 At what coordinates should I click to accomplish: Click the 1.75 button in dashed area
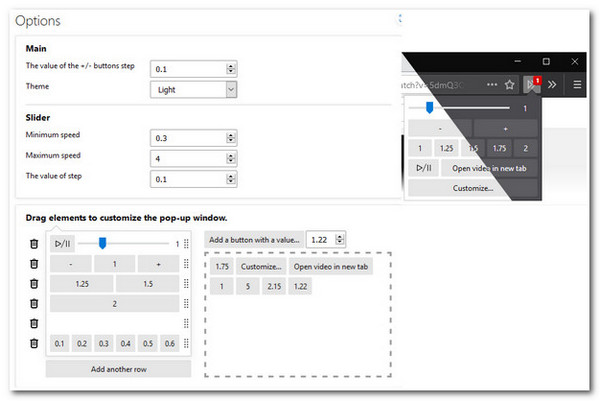click(x=222, y=267)
